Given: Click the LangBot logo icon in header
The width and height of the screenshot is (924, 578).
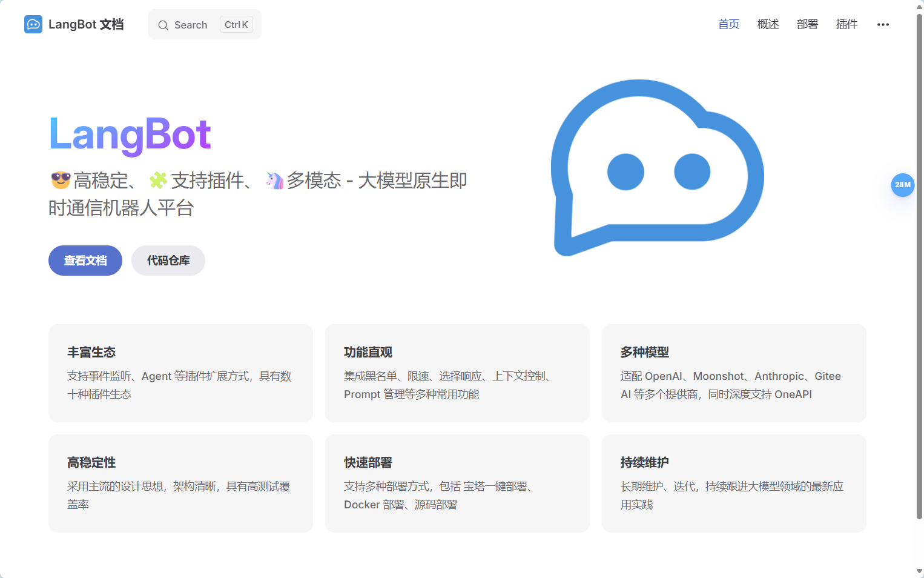Looking at the screenshot, I should [x=33, y=24].
